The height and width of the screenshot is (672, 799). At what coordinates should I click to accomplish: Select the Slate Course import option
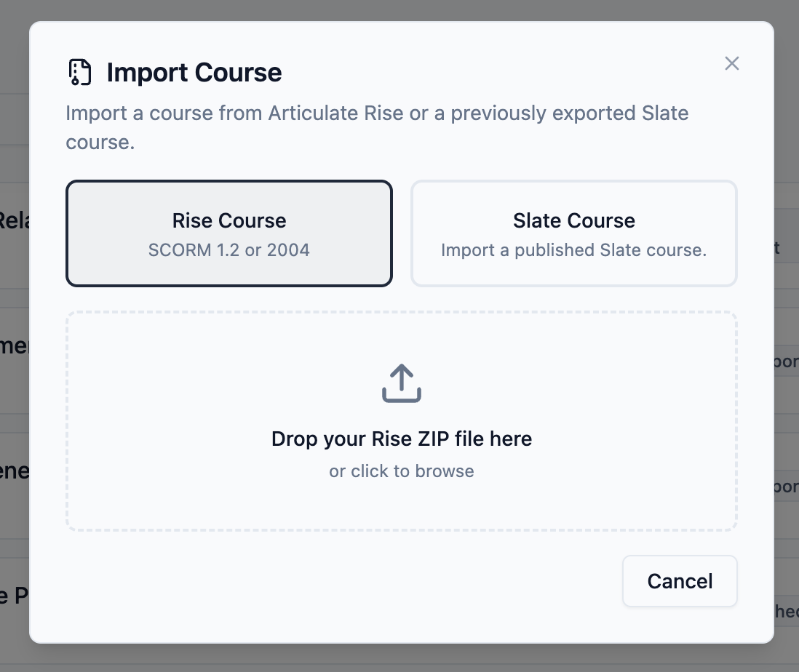[x=573, y=233]
